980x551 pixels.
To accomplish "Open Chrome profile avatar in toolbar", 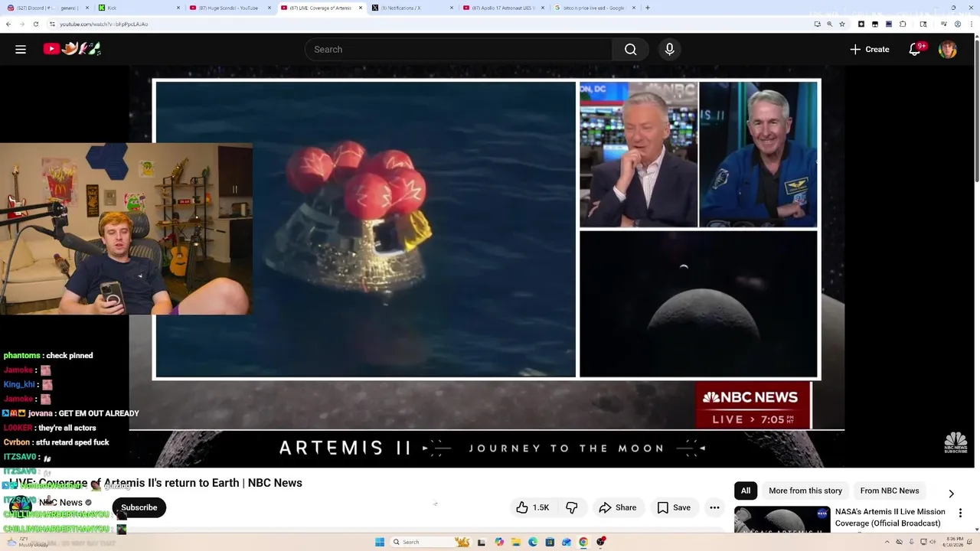I will (958, 24).
